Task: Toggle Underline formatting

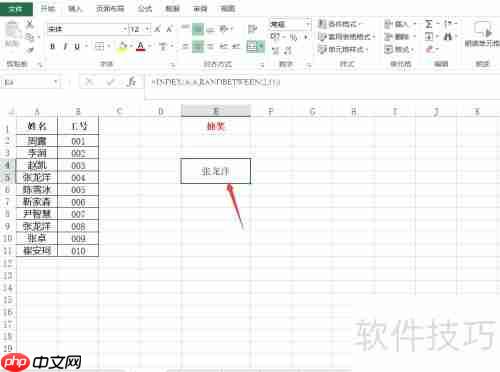Action: (77, 46)
